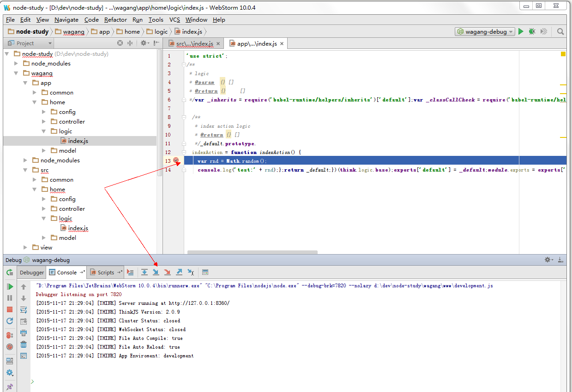572x392 pixels.
Task: Expand the controller folder under src home
Action: 44,208
